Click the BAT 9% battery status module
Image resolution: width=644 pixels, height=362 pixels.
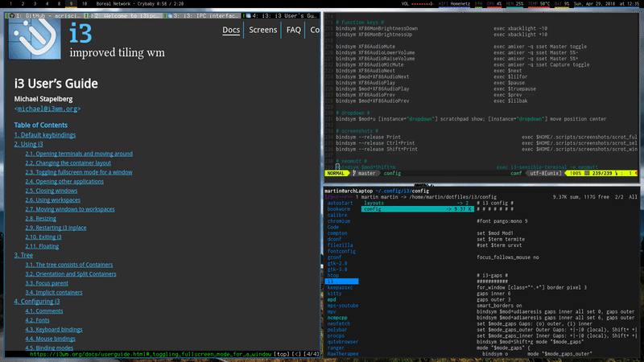pyautogui.click(x=561, y=4)
